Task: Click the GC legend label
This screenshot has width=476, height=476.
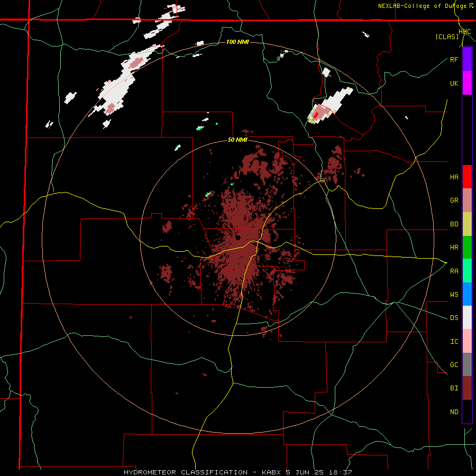Action: pyautogui.click(x=454, y=365)
